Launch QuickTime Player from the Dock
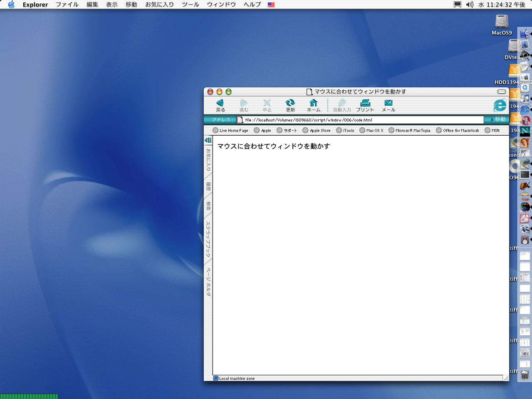Viewport: 532px width, 399px height. [525, 87]
